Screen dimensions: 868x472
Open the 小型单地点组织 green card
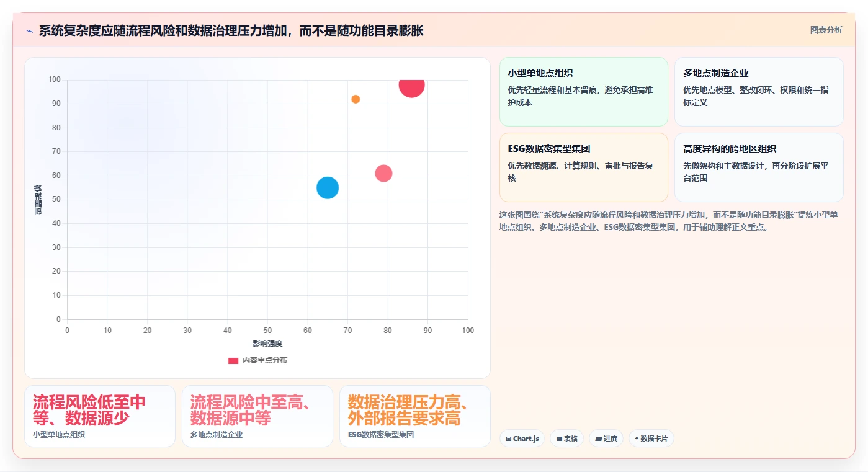click(x=583, y=92)
